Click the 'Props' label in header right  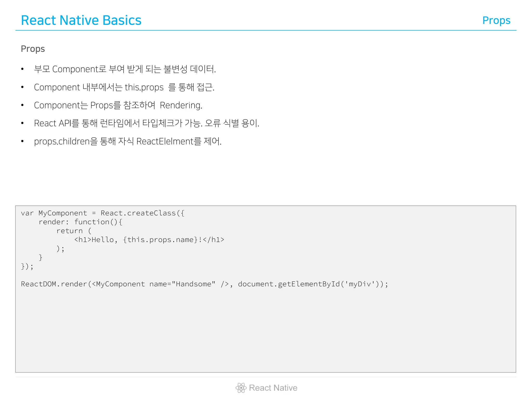[496, 21]
